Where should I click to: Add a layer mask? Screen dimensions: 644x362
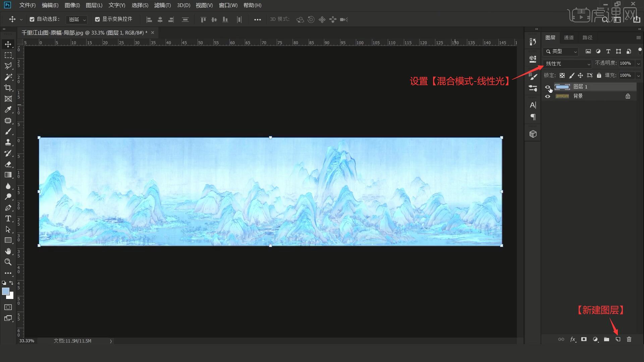584,339
